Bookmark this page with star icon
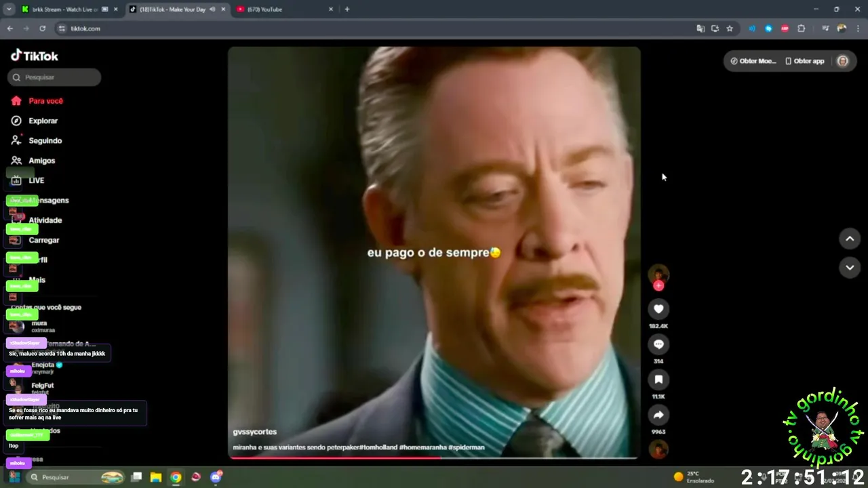This screenshot has height=488, width=868. pyautogui.click(x=730, y=28)
